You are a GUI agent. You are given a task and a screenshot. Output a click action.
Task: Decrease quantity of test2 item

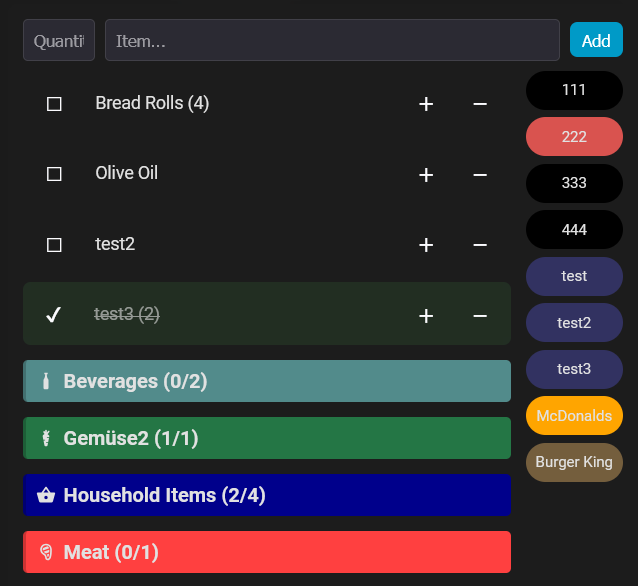pyautogui.click(x=480, y=245)
